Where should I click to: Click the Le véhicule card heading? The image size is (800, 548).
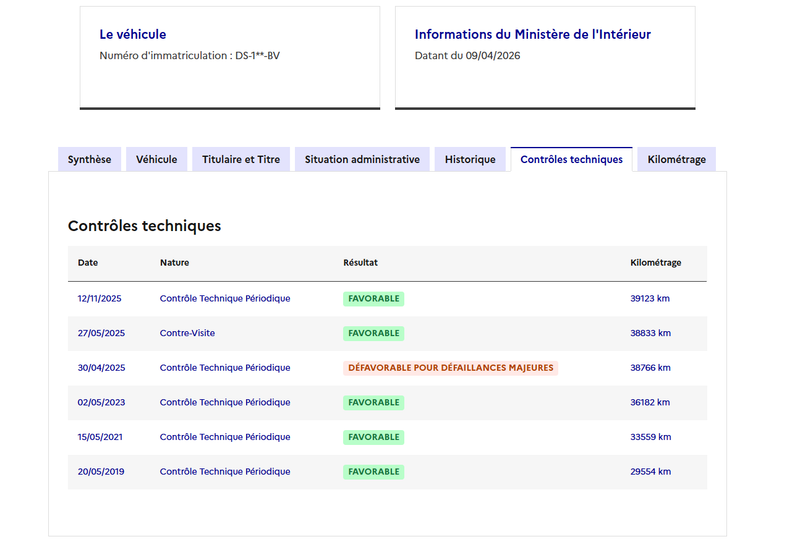click(133, 35)
